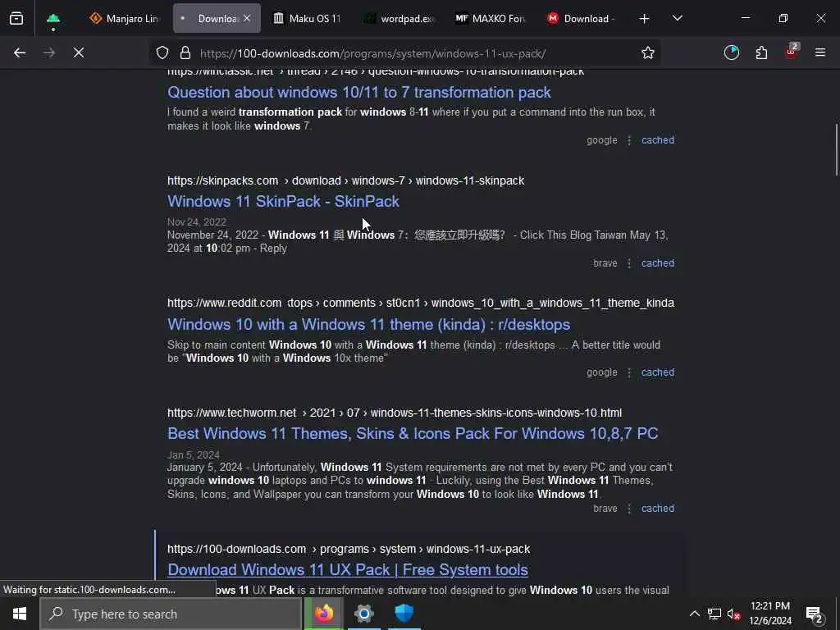Click the 100-downloads.com URL breadcrumb text
This screenshot has width=840, height=630.
[349, 550]
